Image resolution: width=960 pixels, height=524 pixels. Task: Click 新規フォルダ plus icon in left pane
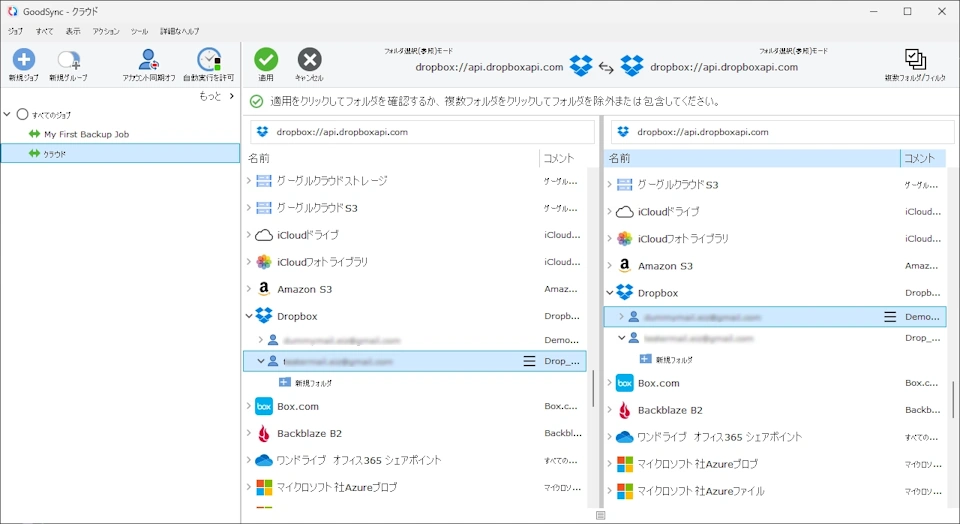coord(285,383)
